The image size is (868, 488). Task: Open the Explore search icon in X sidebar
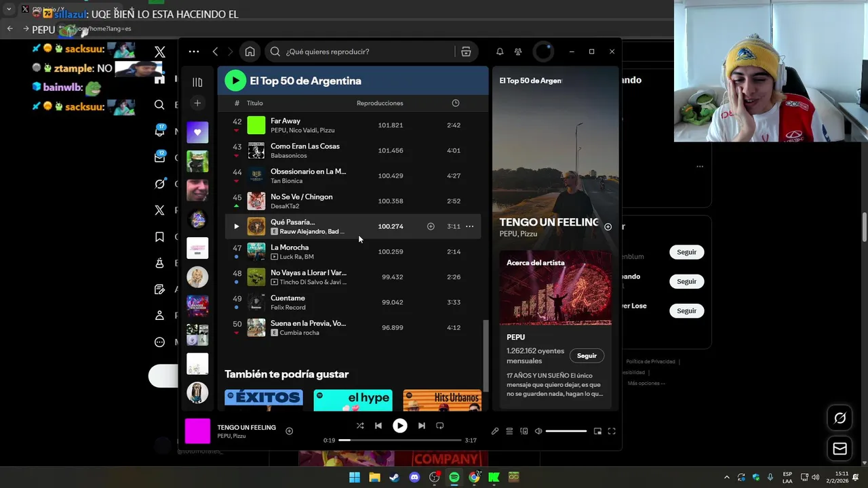coord(159,104)
